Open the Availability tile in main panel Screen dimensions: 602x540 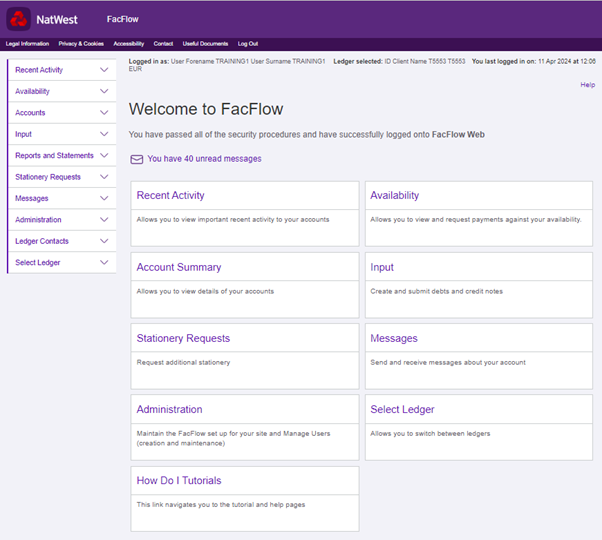coord(395,196)
